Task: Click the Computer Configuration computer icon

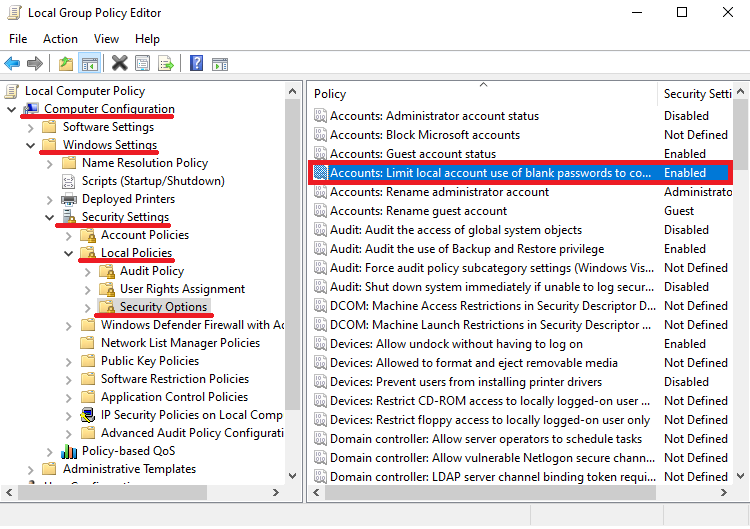Action: 31,109
